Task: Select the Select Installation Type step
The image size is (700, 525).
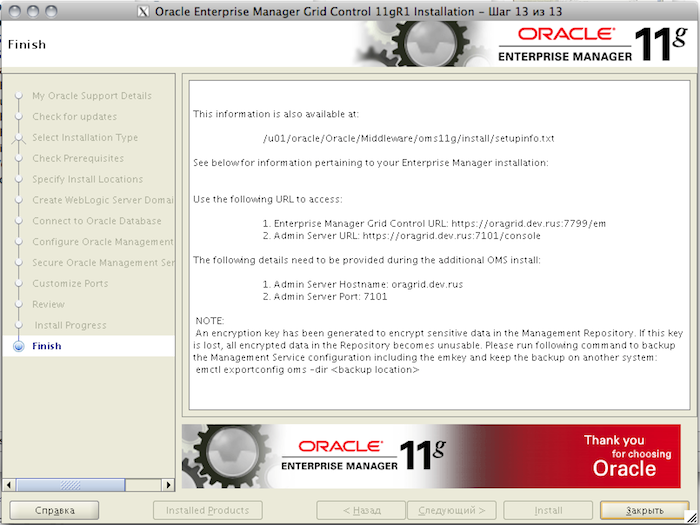Action: (x=85, y=138)
